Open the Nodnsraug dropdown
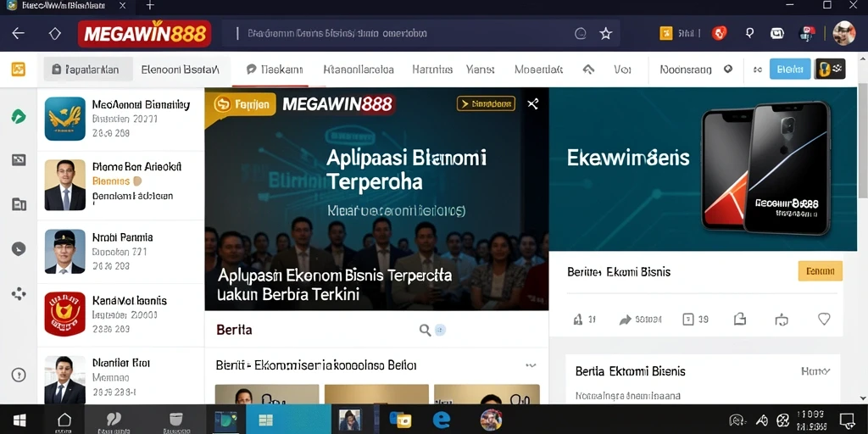The width and height of the screenshot is (868, 434). pos(697,70)
